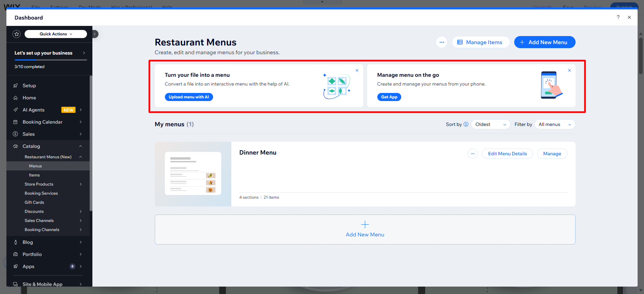Open Sales Channels submenu

click(x=48, y=221)
